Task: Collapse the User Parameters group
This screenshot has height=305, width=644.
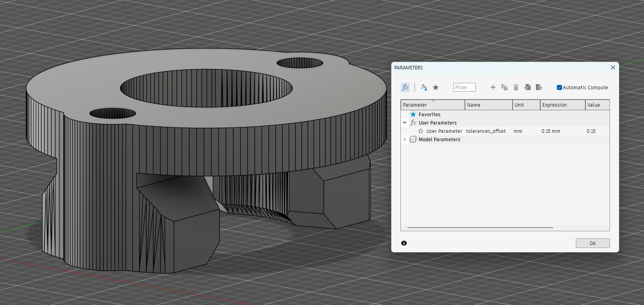Action: (404, 123)
